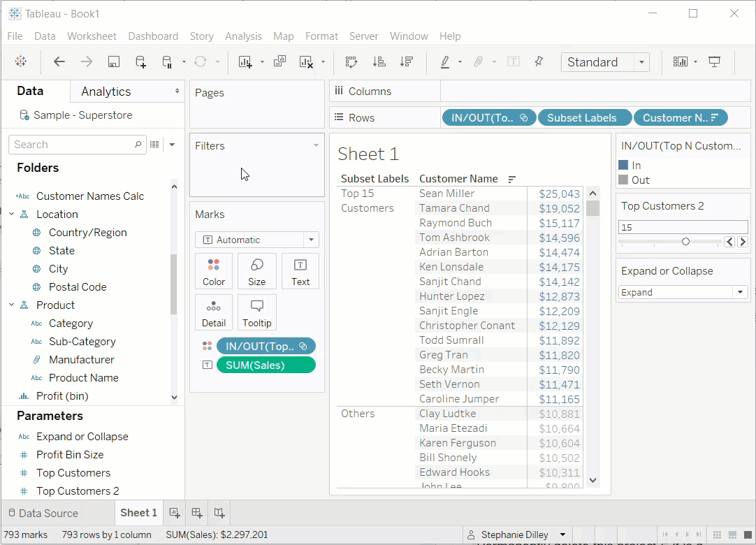Screen dimensions: 756x545
Task: Click the New worksheet tab icon
Action: tap(175, 513)
